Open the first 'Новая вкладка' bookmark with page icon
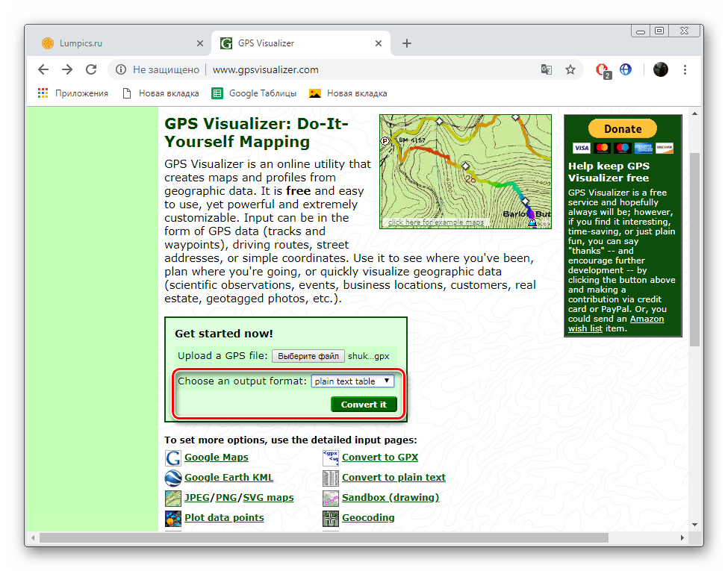 tap(161, 93)
